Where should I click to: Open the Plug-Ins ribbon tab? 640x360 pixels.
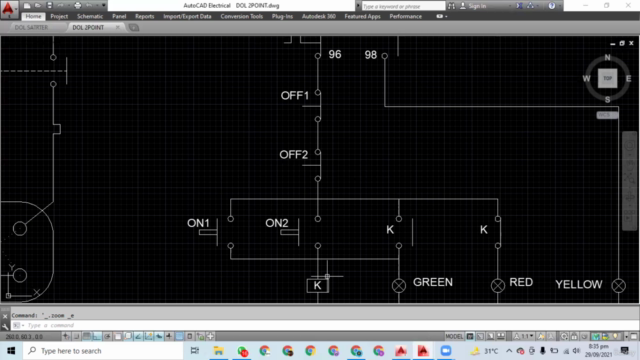[x=282, y=16]
